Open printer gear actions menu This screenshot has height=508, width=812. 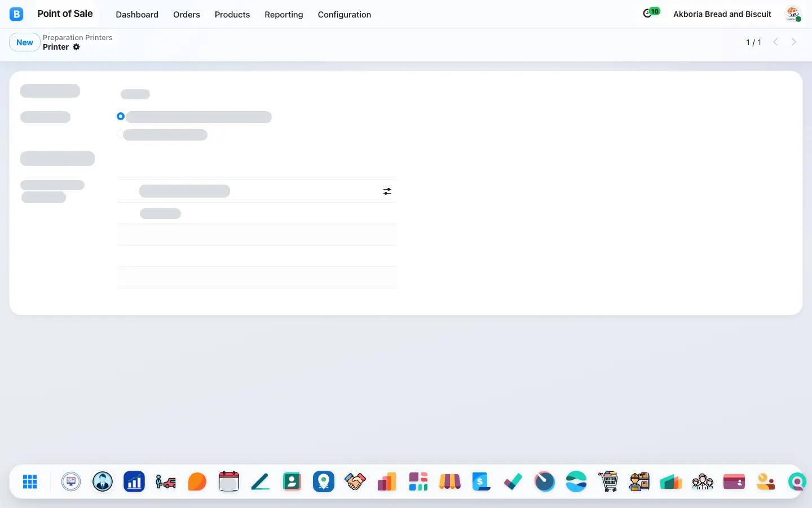(x=76, y=47)
